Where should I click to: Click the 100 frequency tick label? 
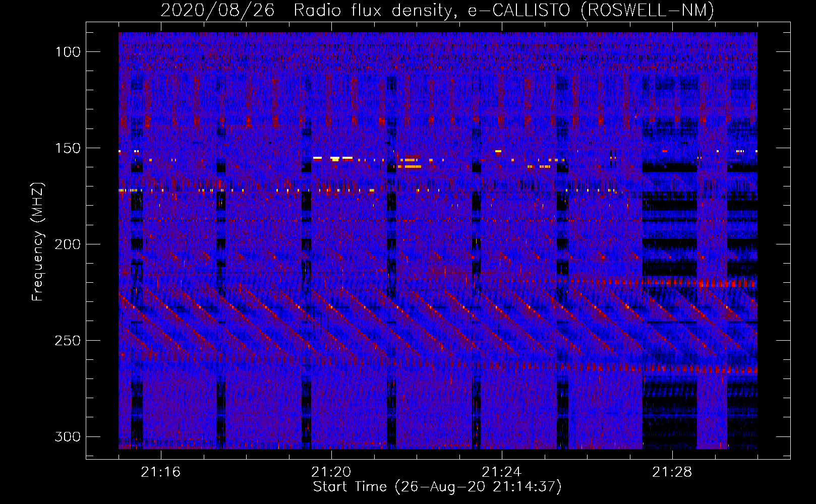point(68,52)
